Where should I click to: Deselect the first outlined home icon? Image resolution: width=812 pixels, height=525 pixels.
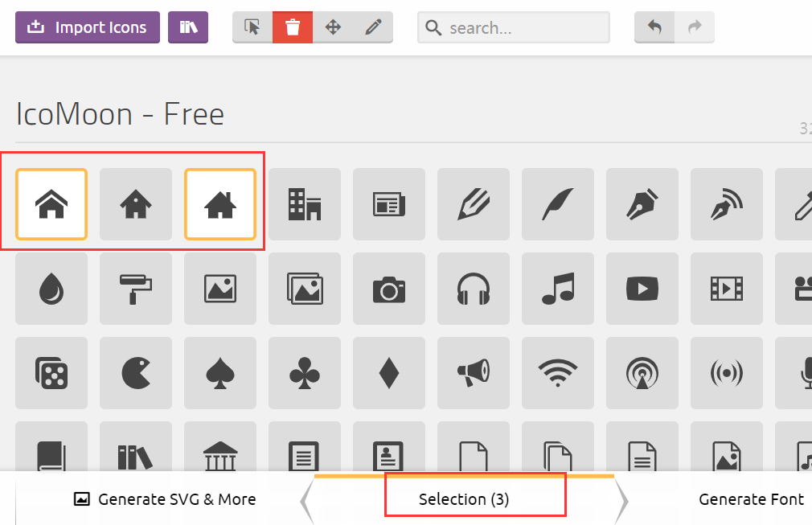coord(51,204)
